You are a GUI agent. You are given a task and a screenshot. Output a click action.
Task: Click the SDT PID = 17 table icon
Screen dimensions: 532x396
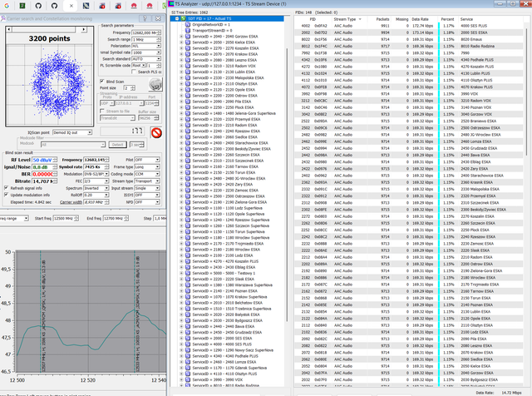(183, 18)
